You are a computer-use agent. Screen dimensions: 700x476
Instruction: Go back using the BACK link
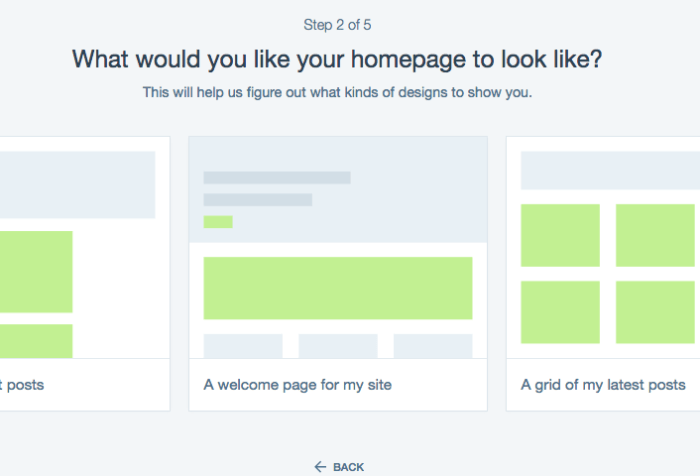348,467
